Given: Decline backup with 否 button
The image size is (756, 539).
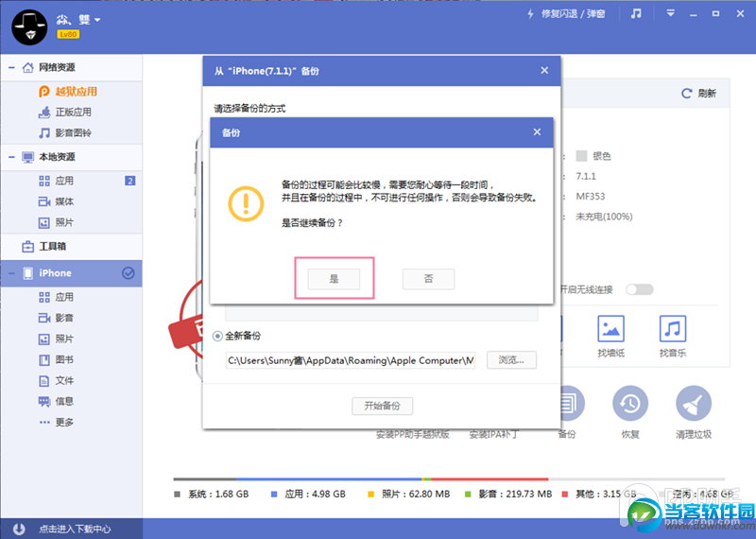Looking at the screenshot, I should tap(429, 279).
